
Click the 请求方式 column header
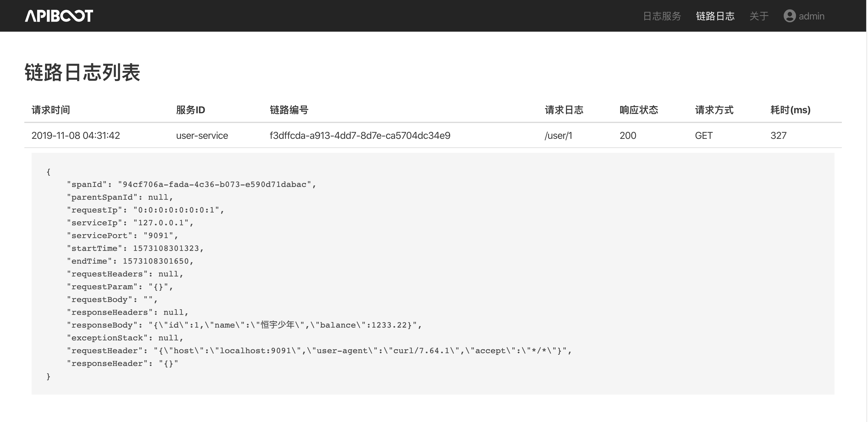pos(714,110)
